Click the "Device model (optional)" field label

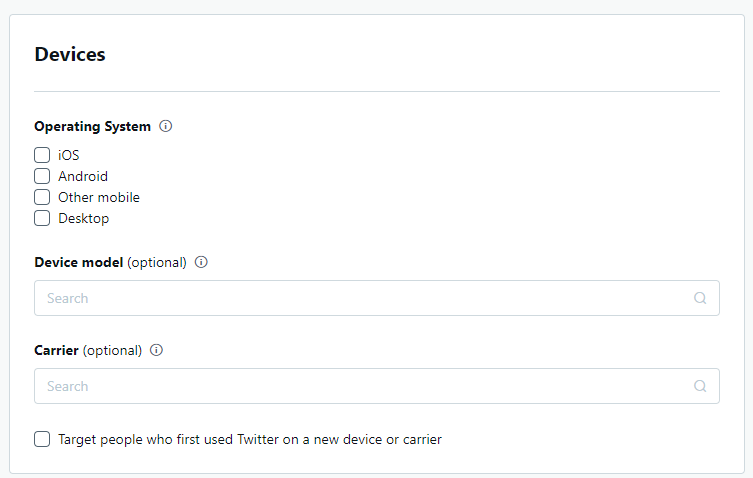(x=110, y=262)
